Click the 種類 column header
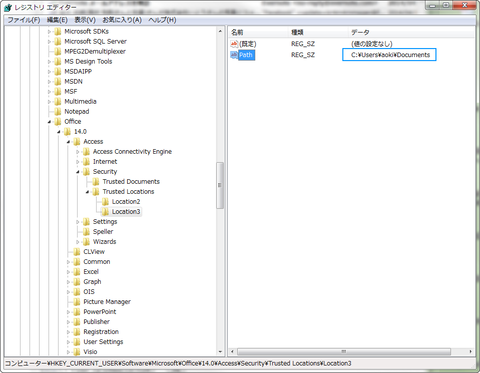The width and height of the screenshot is (480, 373). (318, 32)
